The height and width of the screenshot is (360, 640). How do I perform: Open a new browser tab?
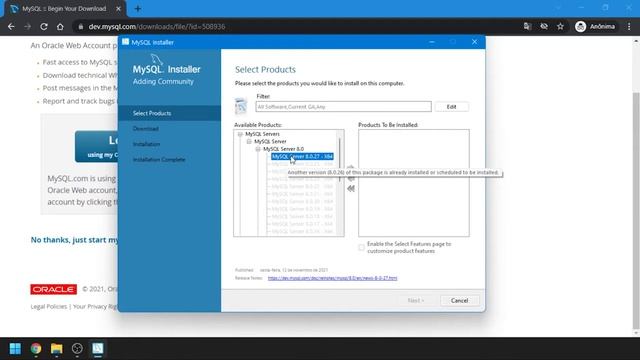[x=138, y=9]
